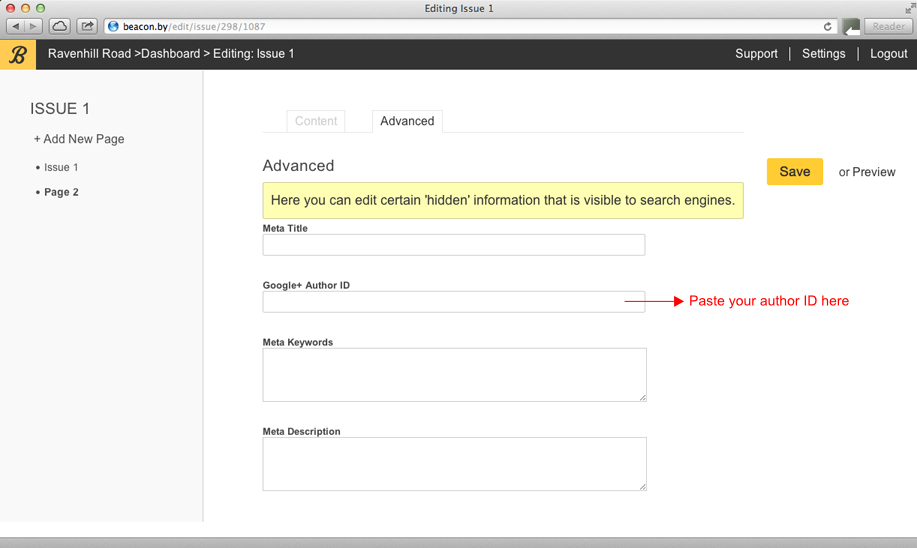Screen dimensions: 917x548
Task: Go back with the browser back arrow
Action: click(16, 26)
